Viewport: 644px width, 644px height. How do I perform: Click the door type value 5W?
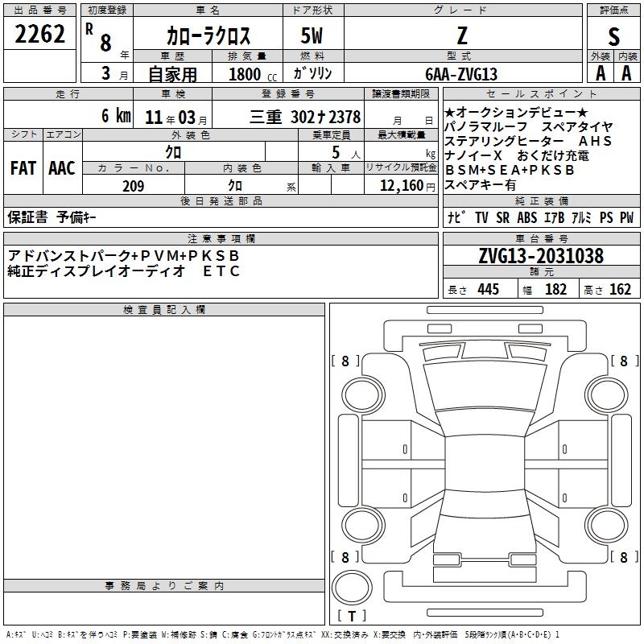pyautogui.click(x=312, y=35)
